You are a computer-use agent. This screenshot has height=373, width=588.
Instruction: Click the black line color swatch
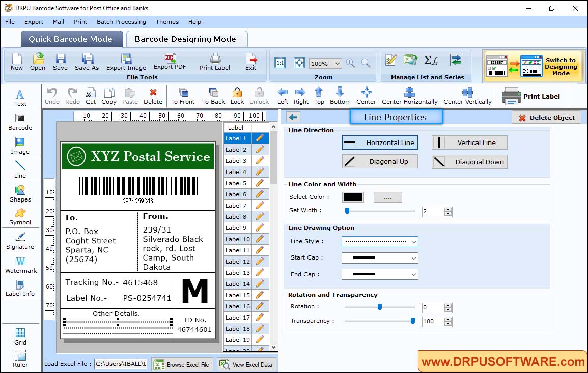pos(353,197)
